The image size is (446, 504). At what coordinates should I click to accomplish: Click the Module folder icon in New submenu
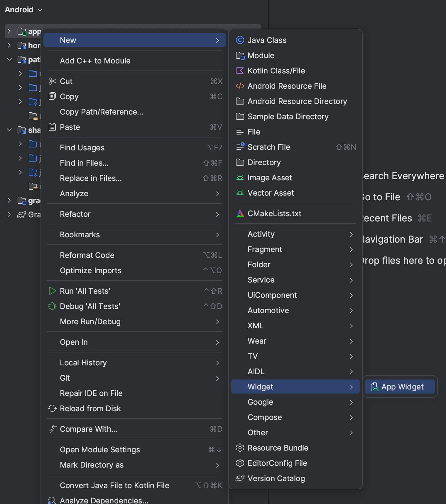click(x=240, y=56)
